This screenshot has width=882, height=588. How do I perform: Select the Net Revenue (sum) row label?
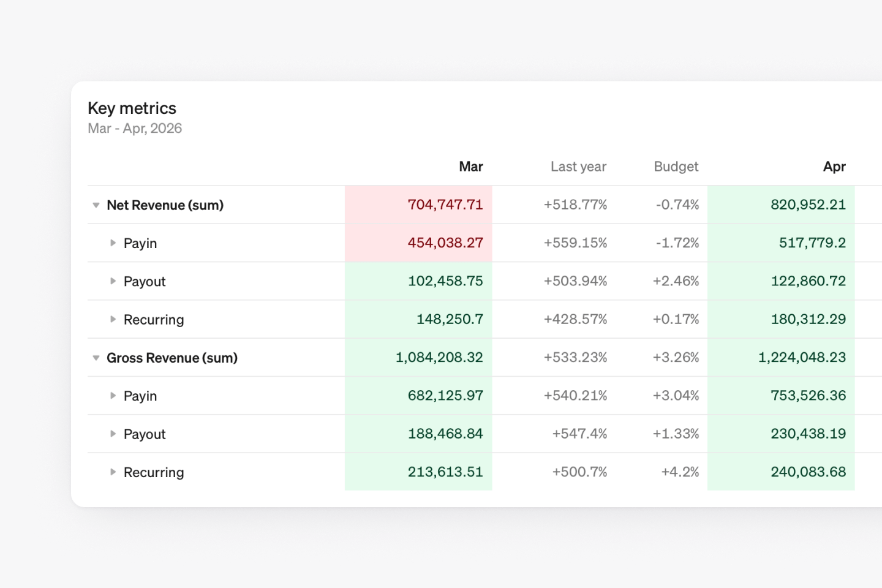(x=165, y=205)
